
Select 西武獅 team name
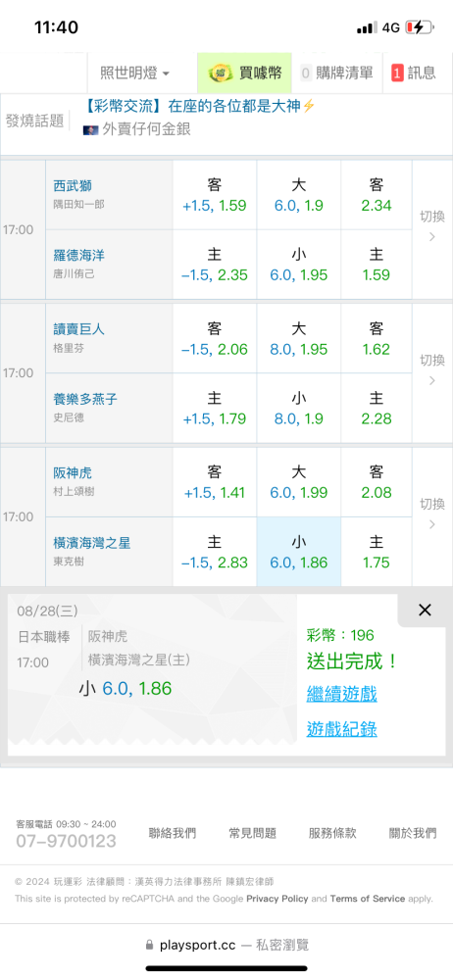tap(74, 185)
